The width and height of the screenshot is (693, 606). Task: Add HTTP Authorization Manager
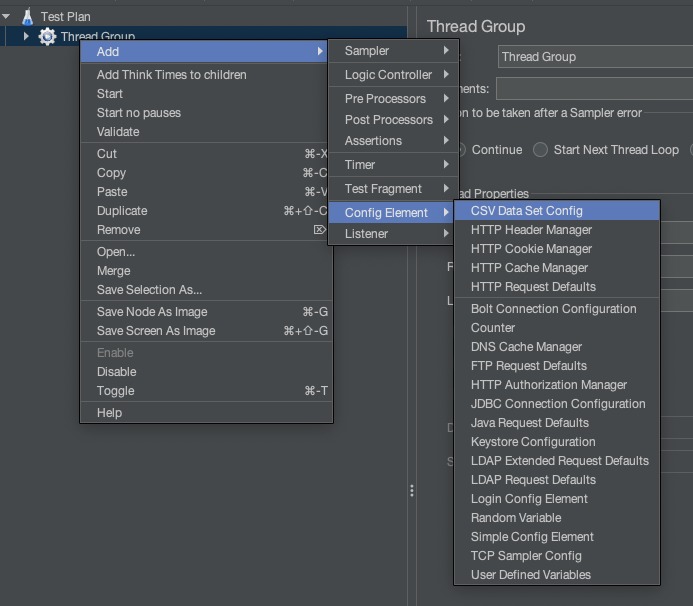pos(557,385)
